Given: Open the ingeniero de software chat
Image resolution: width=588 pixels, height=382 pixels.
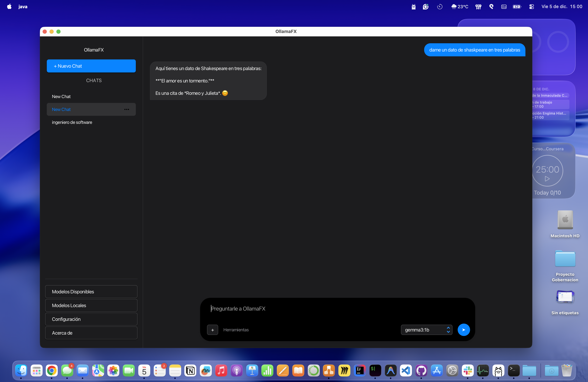Looking at the screenshot, I should coord(91,122).
